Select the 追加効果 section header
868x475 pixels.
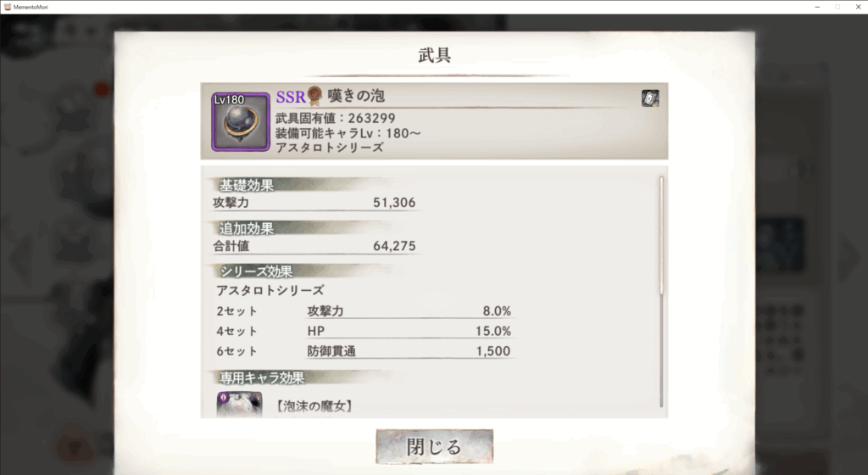tap(247, 228)
